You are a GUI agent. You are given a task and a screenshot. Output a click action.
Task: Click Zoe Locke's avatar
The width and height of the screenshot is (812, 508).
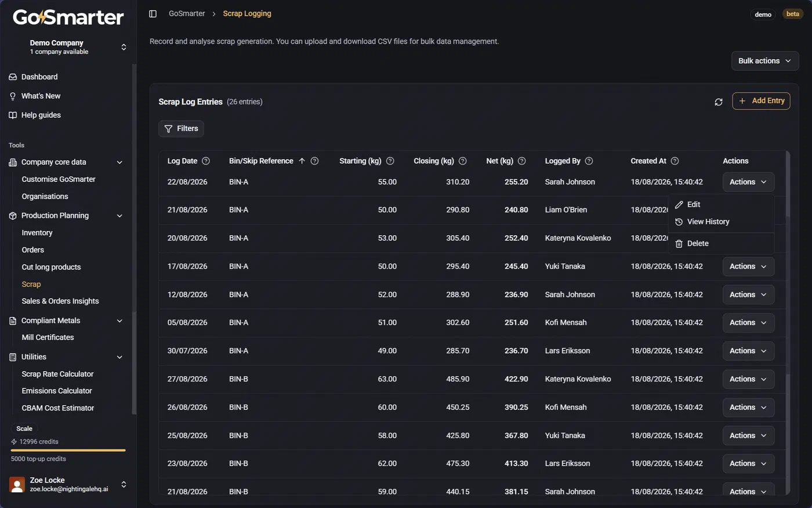click(x=17, y=484)
